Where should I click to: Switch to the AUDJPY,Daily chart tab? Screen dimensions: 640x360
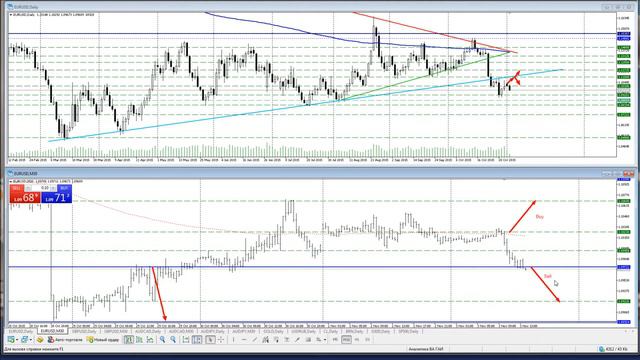point(212,331)
